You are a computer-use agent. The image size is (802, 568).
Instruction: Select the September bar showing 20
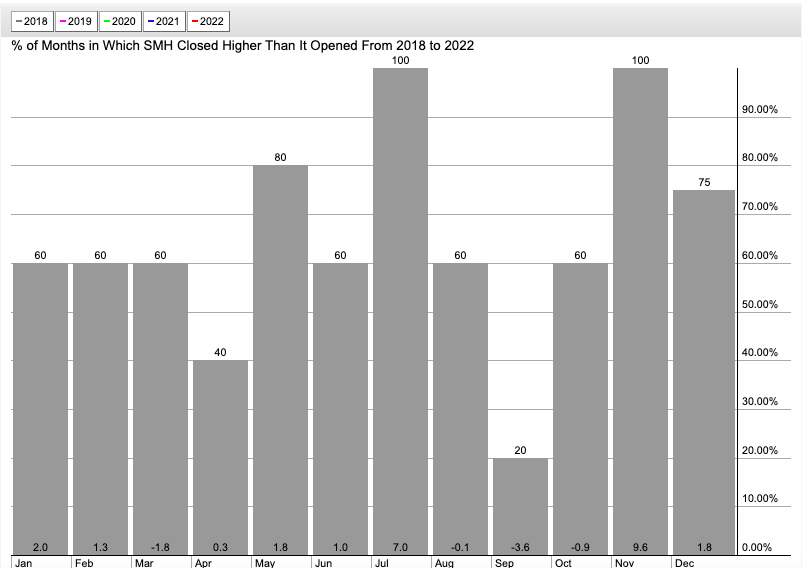pyautogui.click(x=520, y=507)
